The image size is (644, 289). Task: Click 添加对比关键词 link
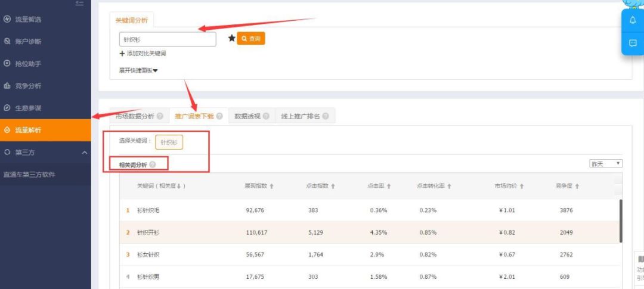pos(143,54)
